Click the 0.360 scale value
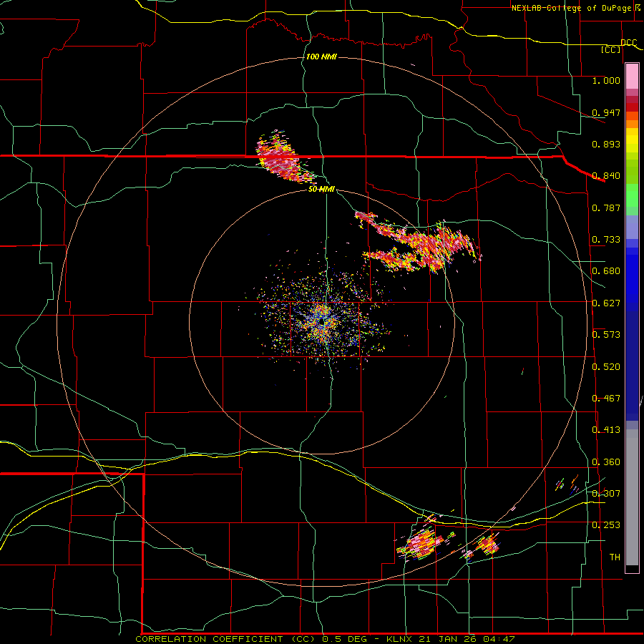This screenshot has width=644, height=644. (x=606, y=462)
